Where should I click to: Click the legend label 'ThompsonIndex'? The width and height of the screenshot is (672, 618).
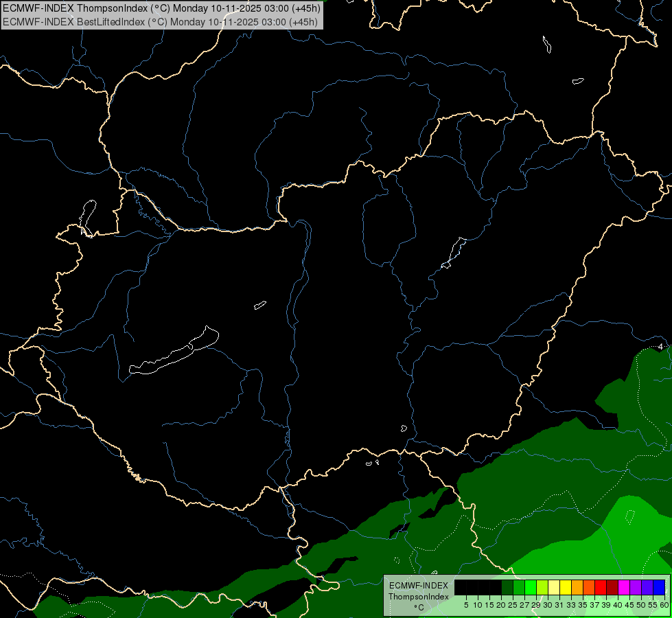click(x=419, y=597)
